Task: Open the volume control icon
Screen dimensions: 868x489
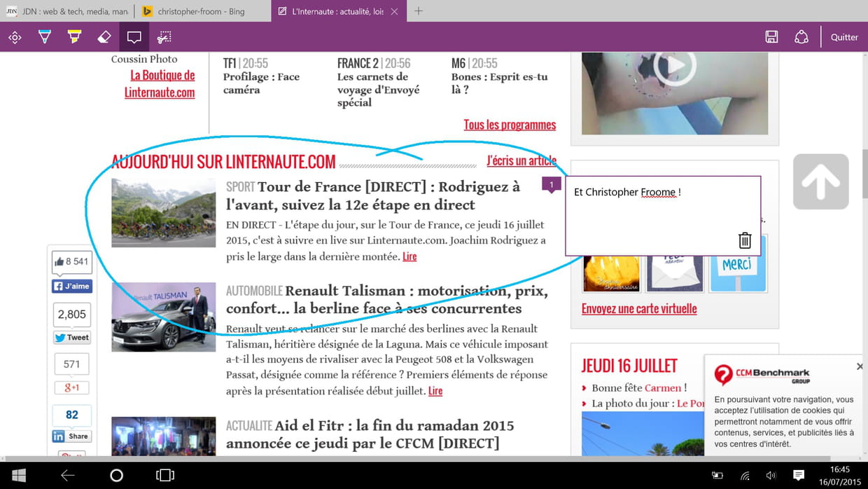Action: pyautogui.click(x=771, y=476)
